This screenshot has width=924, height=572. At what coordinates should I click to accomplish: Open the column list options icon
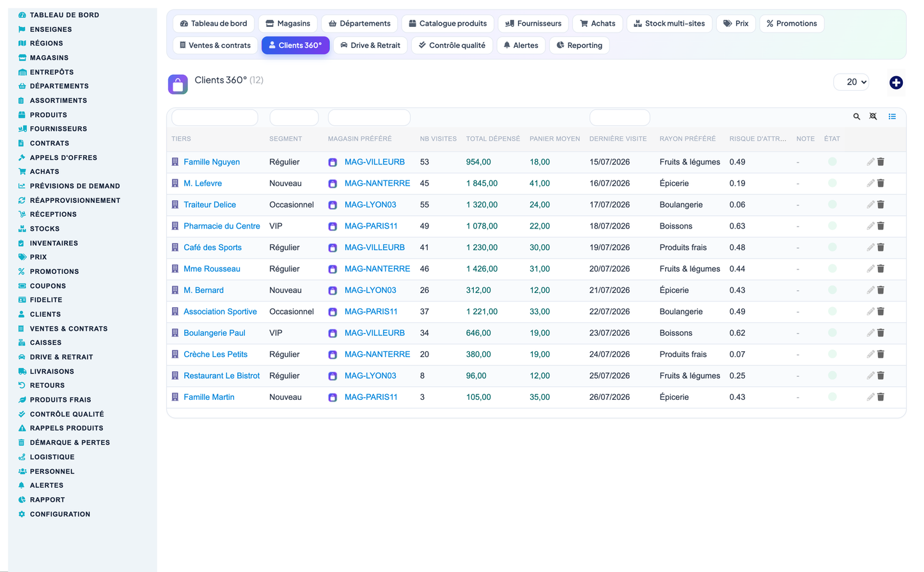(x=892, y=116)
